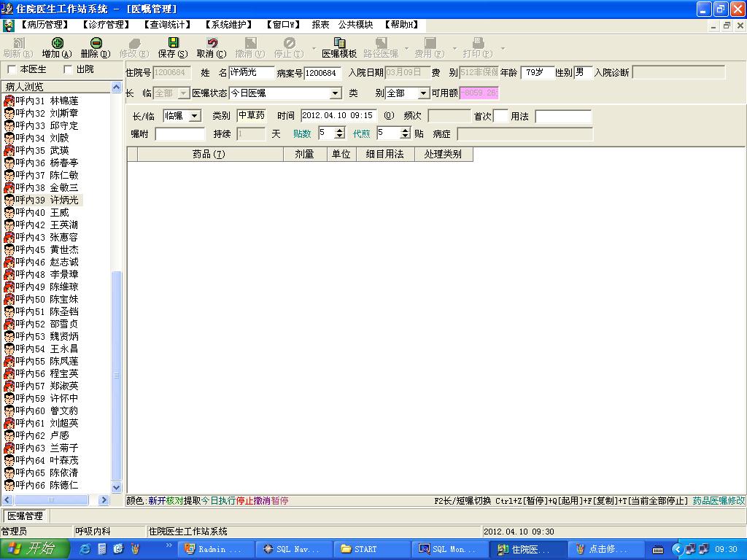Viewport: 747px width, 560px height.
Task: Click the Windows 开始 Start button
Action: (x=31, y=549)
